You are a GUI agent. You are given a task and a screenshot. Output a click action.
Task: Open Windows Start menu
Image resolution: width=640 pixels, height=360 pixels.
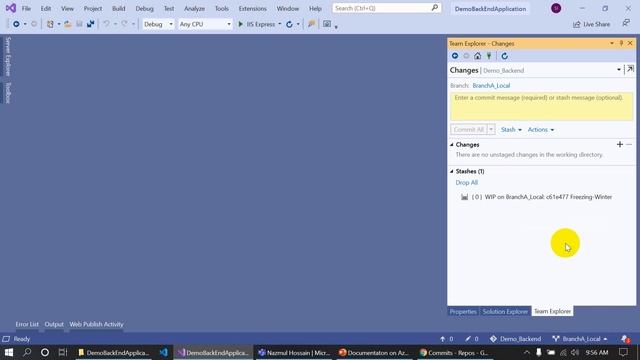pyautogui.click(x=8, y=352)
